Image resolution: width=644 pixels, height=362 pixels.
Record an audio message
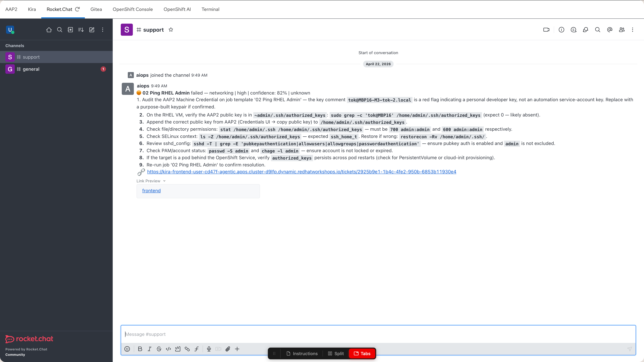pyautogui.click(x=209, y=349)
